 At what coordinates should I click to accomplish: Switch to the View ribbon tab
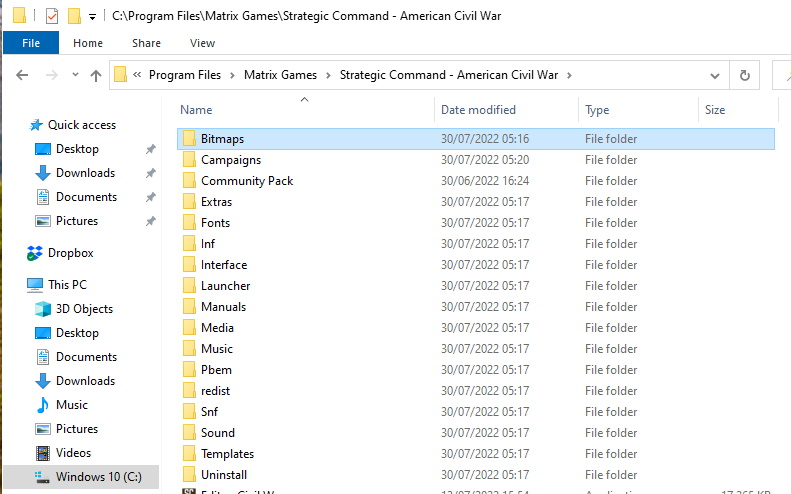pyautogui.click(x=202, y=43)
